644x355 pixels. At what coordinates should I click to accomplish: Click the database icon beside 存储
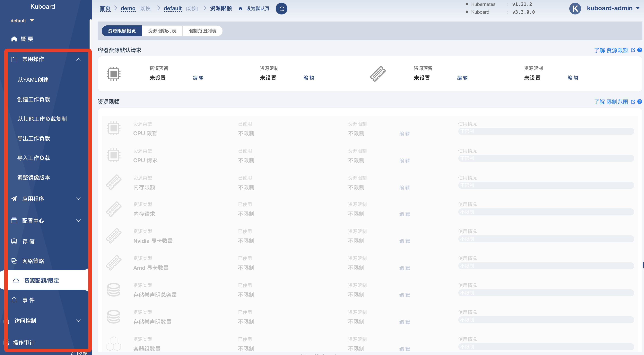14,241
